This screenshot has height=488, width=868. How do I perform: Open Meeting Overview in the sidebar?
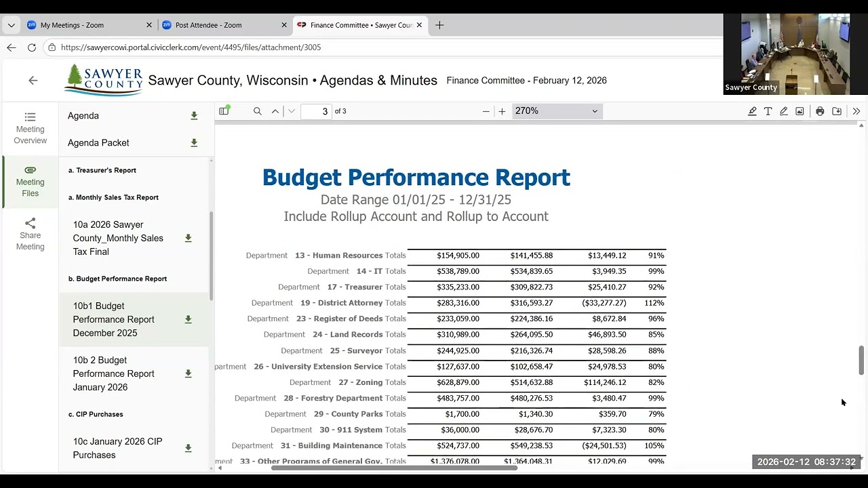(x=30, y=129)
